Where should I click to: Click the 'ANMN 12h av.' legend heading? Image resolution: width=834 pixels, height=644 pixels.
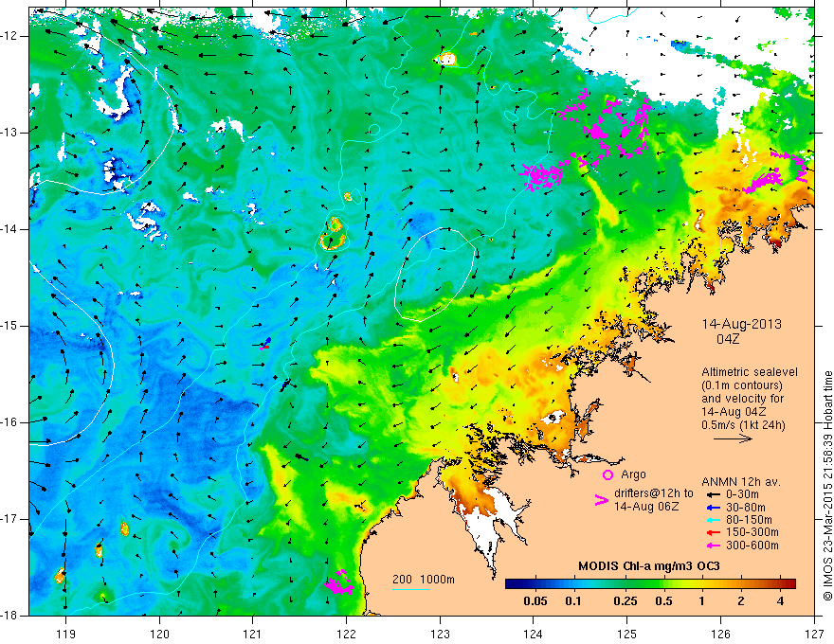tap(741, 482)
